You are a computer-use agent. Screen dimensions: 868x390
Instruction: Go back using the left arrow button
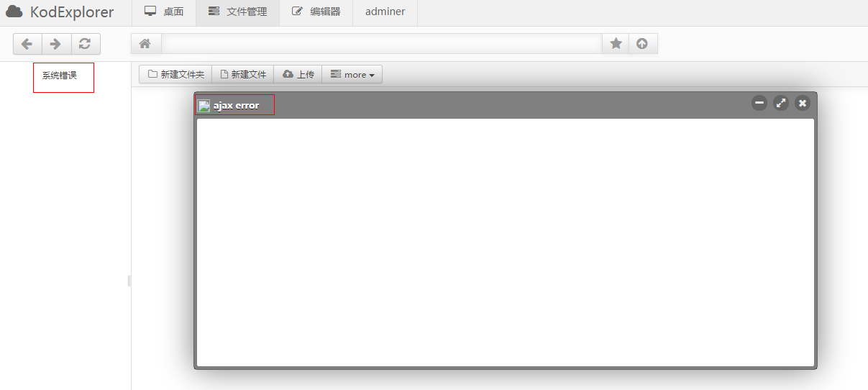coord(27,44)
